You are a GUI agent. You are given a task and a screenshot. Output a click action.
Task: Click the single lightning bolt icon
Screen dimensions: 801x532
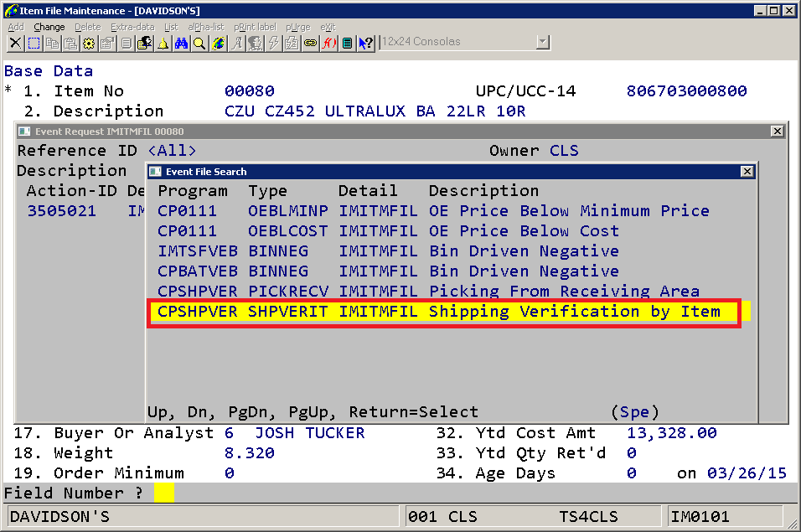(273, 43)
